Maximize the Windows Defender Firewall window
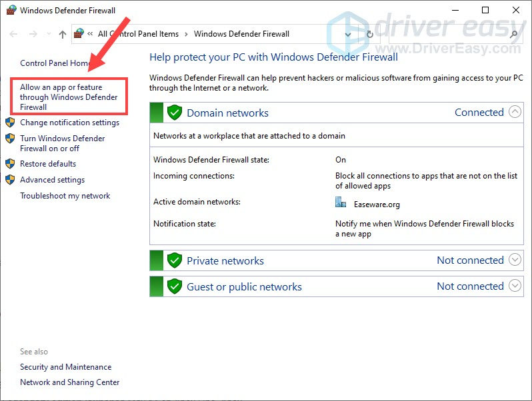The width and height of the screenshot is (532, 401). point(485,10)
